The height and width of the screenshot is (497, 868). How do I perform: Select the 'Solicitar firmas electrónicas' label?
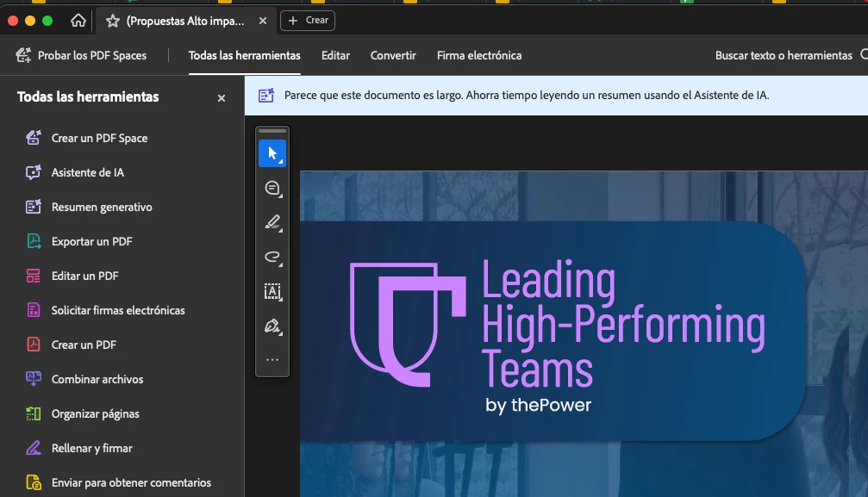(118, 310)
